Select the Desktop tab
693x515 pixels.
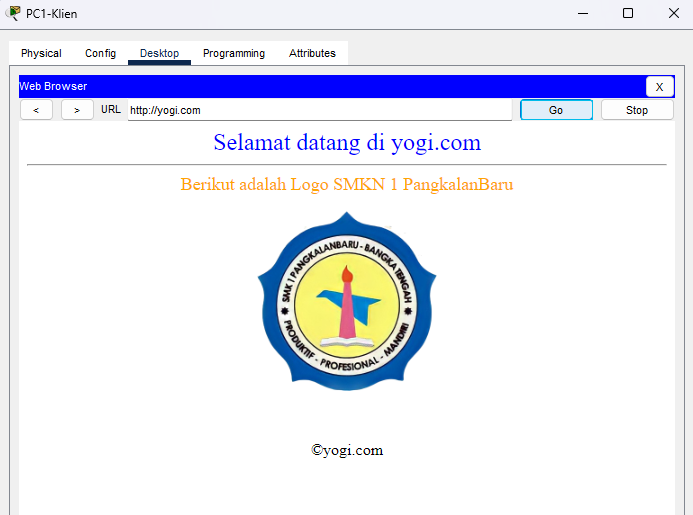pos(159,53)
